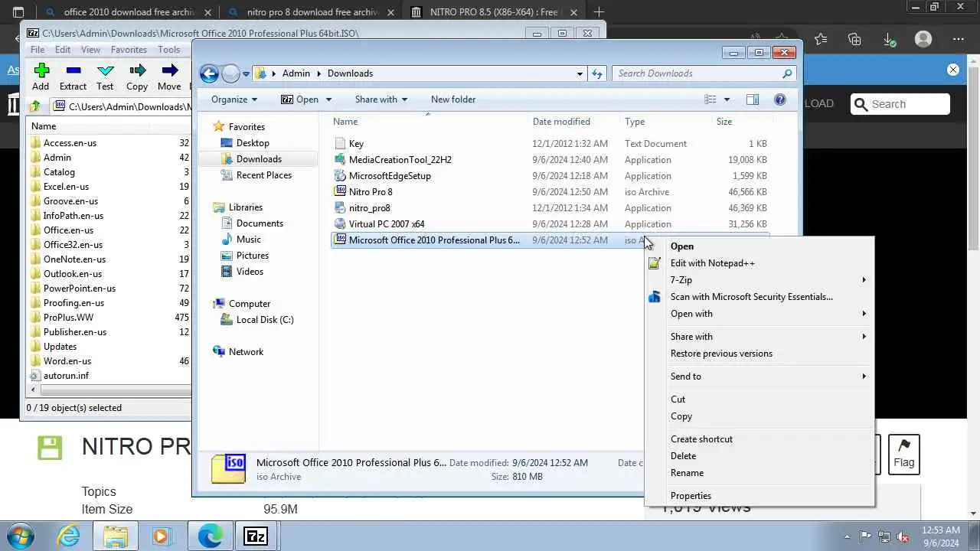This screenshot has width=980, height=551.
Task: Open the 7-Zip Favorites menu
Action: pyautogui.click(x=129, y=50)
